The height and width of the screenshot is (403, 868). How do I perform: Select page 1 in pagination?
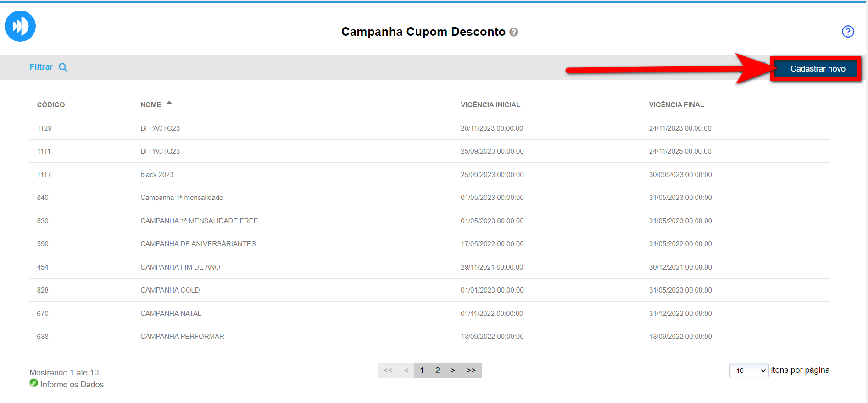(x=422, y=370)
